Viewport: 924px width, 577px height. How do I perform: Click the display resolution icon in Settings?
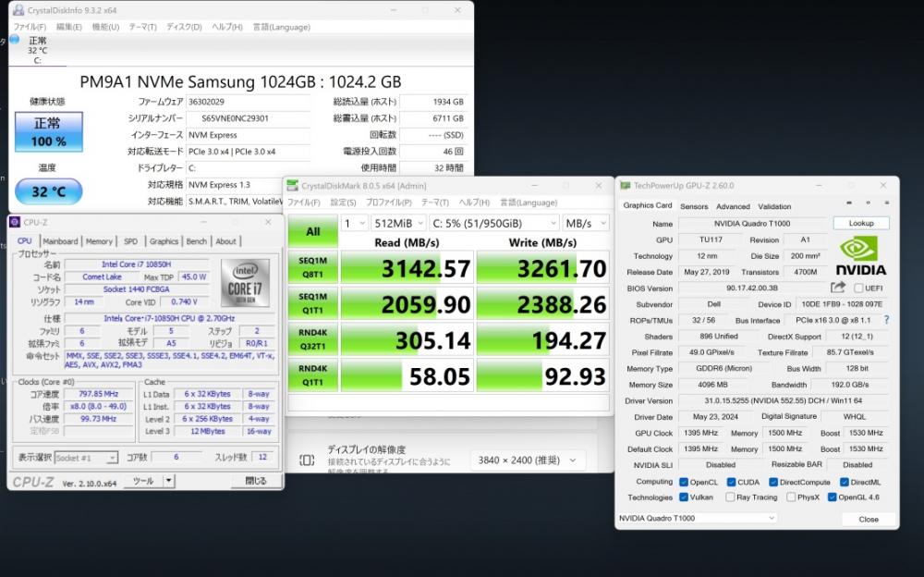click(307, 460)
